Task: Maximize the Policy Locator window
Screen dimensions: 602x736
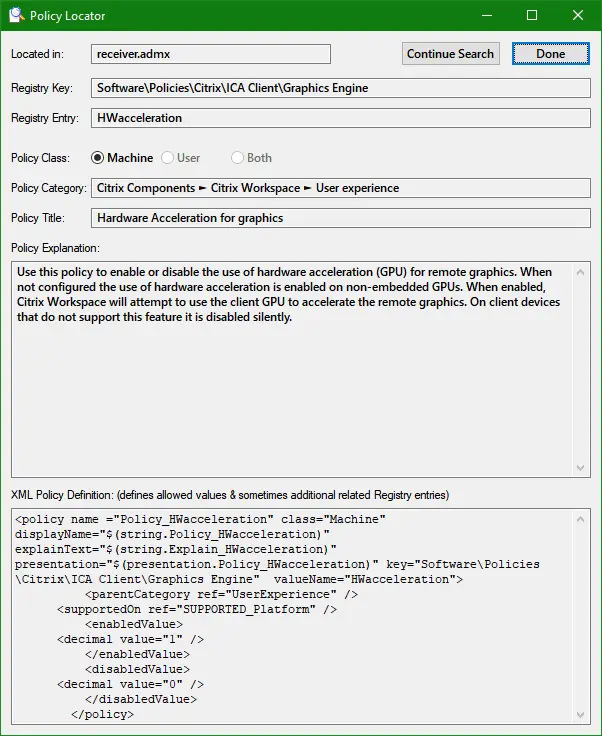Action: click(x=532, y=15)
